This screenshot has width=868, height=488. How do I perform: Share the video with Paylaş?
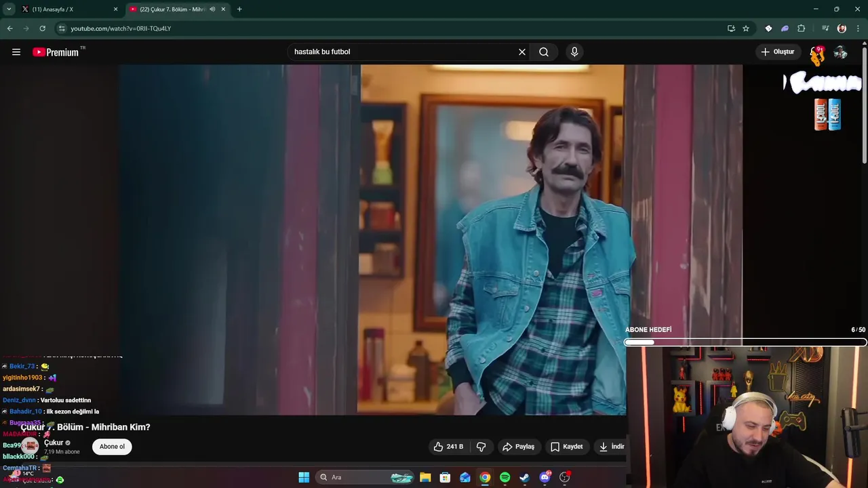[519, 447]
